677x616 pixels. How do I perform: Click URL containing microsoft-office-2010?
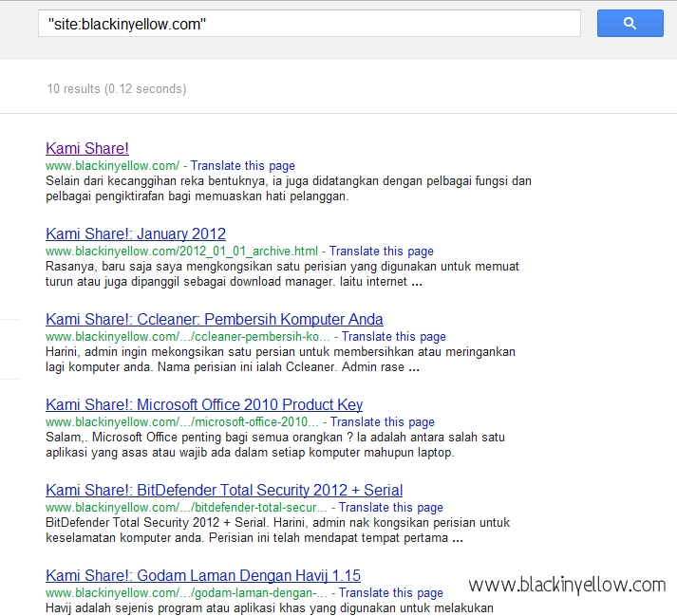pos(182,422)
